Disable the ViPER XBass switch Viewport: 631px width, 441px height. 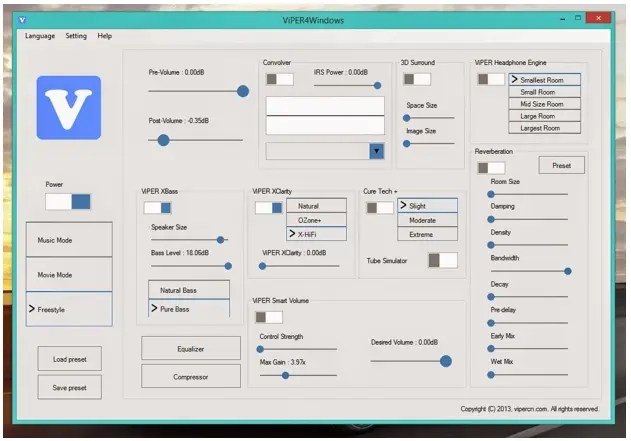pyautogui.click(x=157, y=208)
